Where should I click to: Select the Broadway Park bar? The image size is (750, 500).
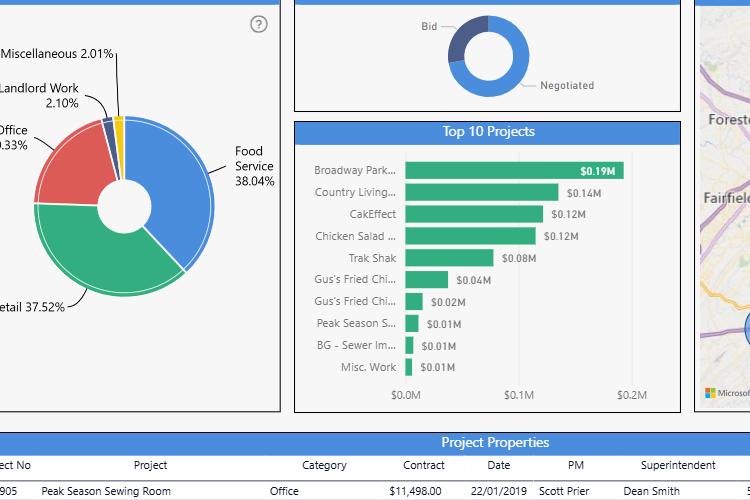(x=514, y=170)
